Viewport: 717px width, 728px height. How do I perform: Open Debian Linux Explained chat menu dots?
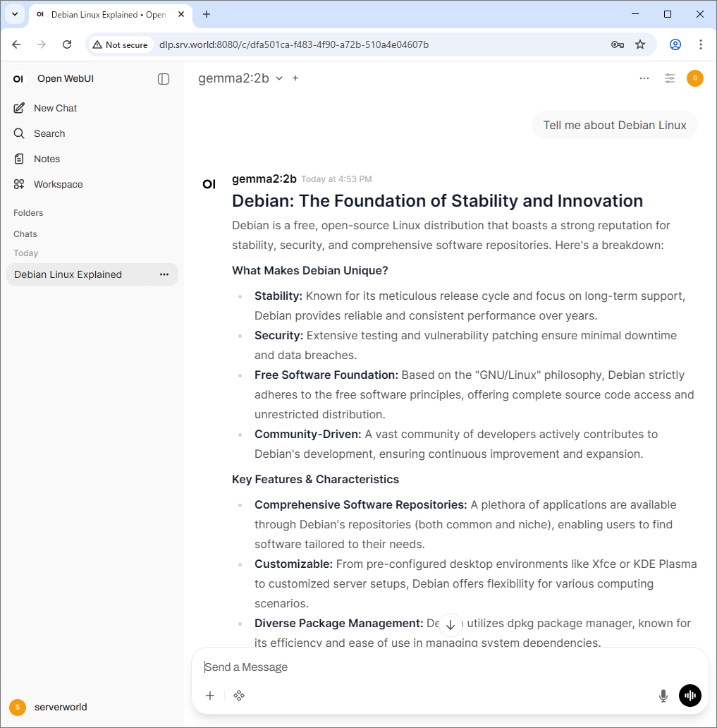point(164,274)
